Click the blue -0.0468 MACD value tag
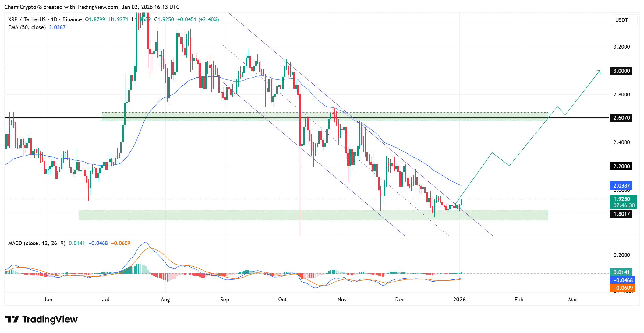This screenshot has width=644, height=333. (622, 280)
